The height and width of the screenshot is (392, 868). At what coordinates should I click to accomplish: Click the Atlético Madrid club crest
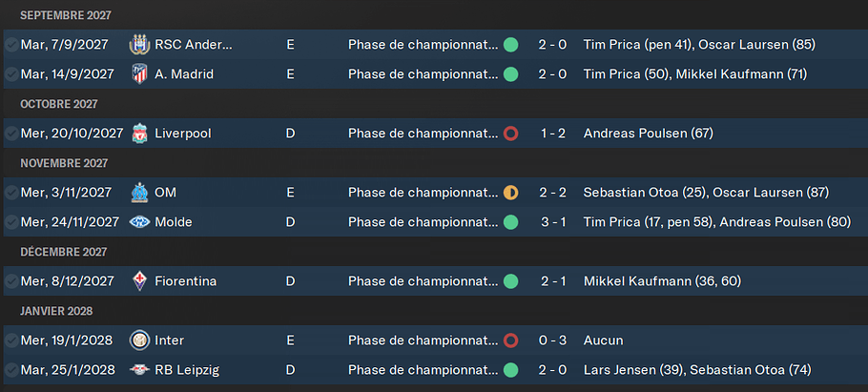[x=139, y=74]
